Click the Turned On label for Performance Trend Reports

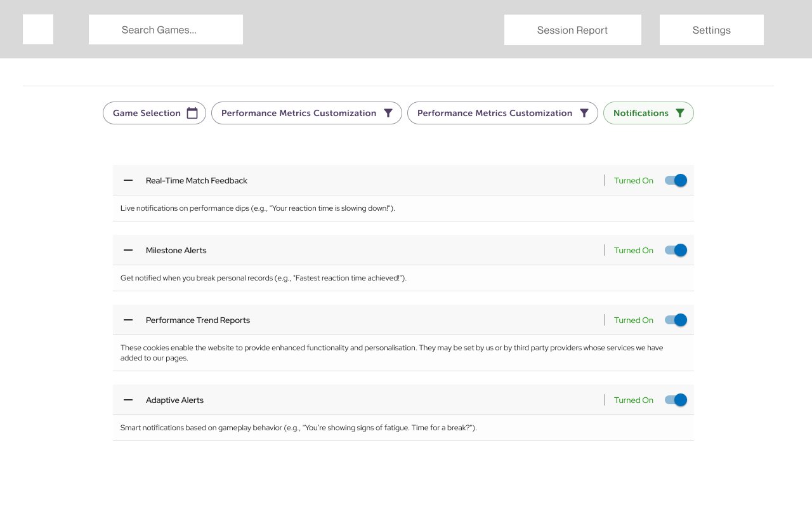[x=633, y=320]
